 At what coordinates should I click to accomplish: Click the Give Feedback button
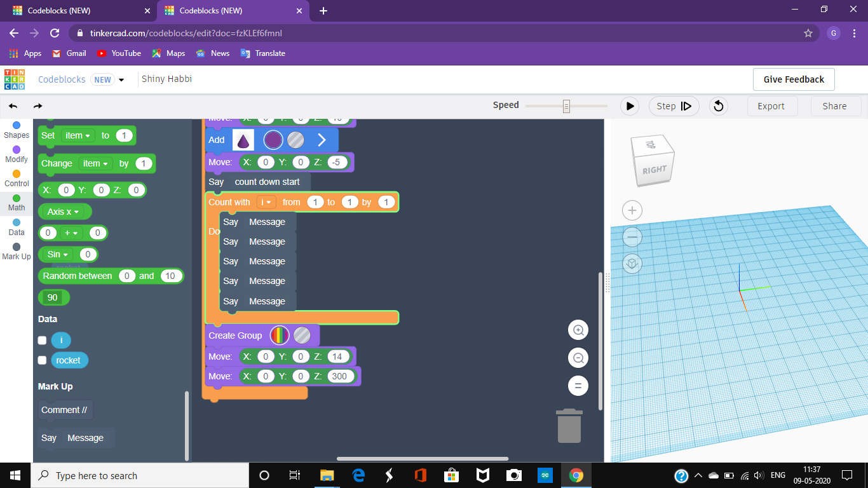793,79
